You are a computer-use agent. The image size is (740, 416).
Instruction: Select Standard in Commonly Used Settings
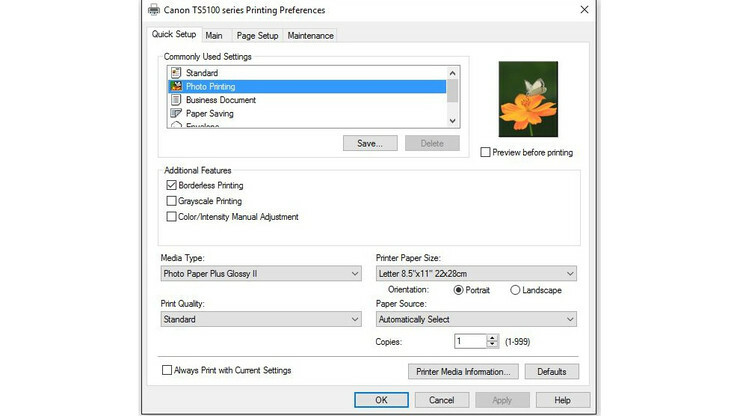(x=307, y=73)
